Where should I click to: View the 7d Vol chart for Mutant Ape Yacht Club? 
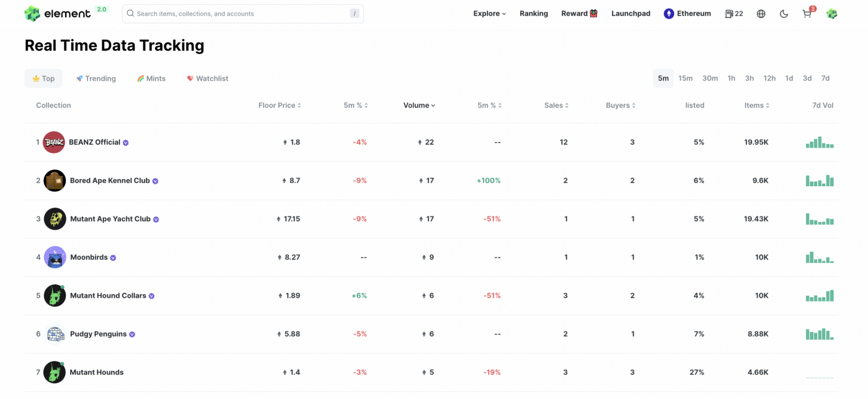coord(820,219)
